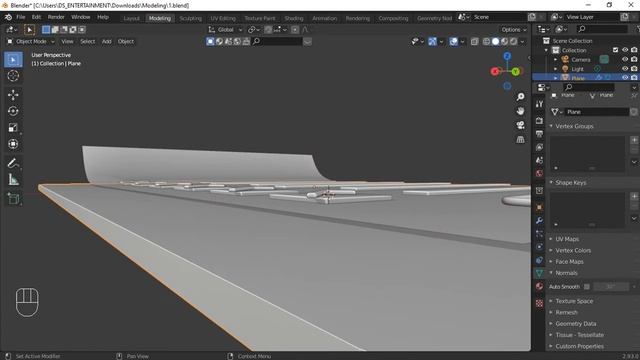
Task: Open the File menu
Action: 21,17
